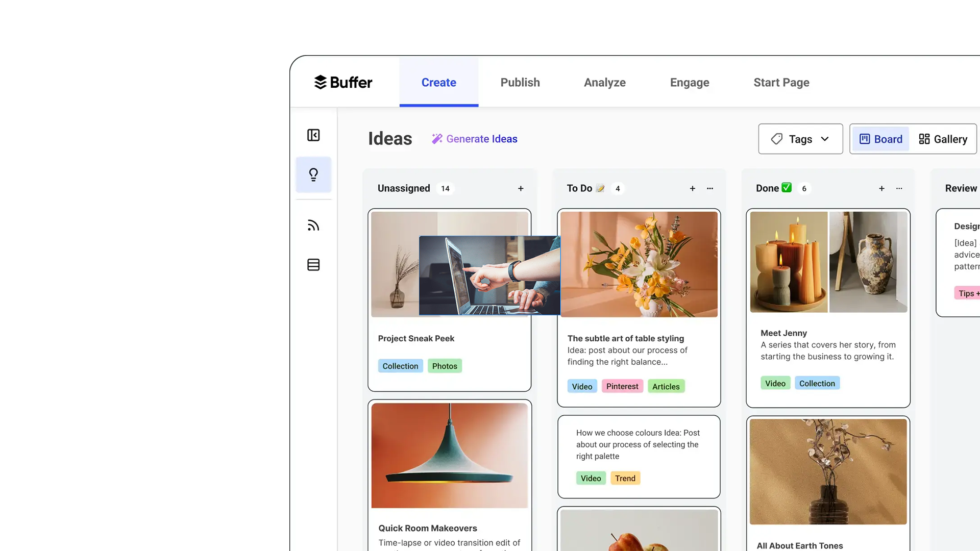Open the Ideas lightbulb sidebar icon

click(313, 174)
